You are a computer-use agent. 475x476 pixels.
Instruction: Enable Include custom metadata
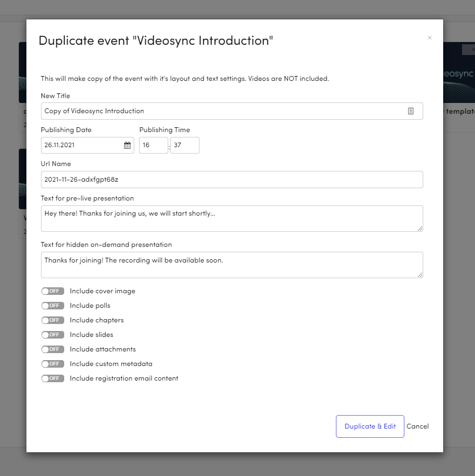click(x=52, y=363)
